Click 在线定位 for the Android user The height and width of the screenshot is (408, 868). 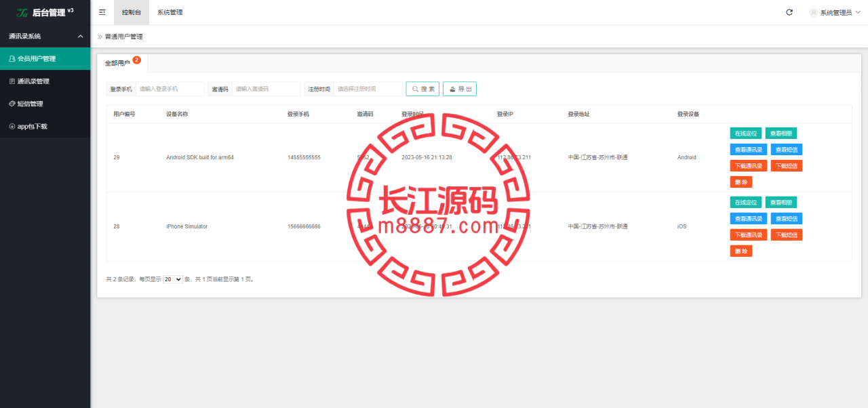pyautogui.click(x=746, y=134)
